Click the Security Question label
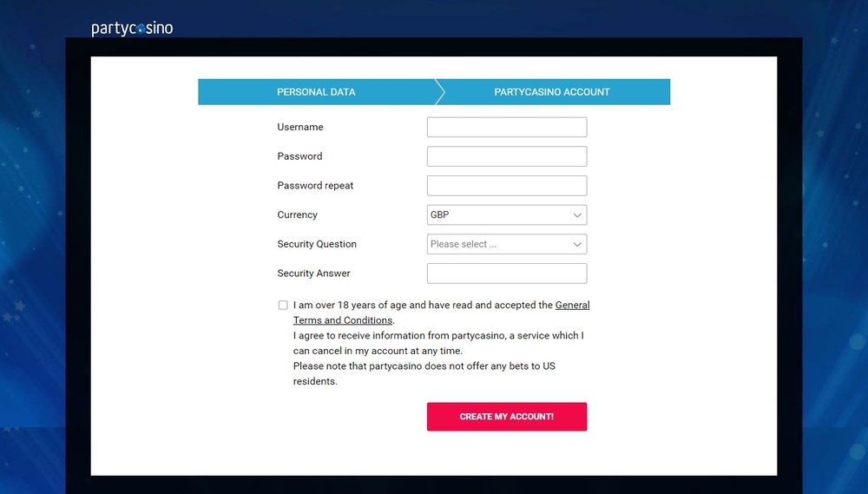 tap(317, 244)
